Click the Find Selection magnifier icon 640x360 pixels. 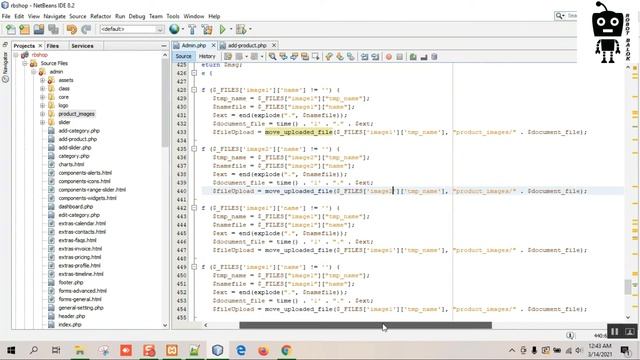[x=272, y=57]
